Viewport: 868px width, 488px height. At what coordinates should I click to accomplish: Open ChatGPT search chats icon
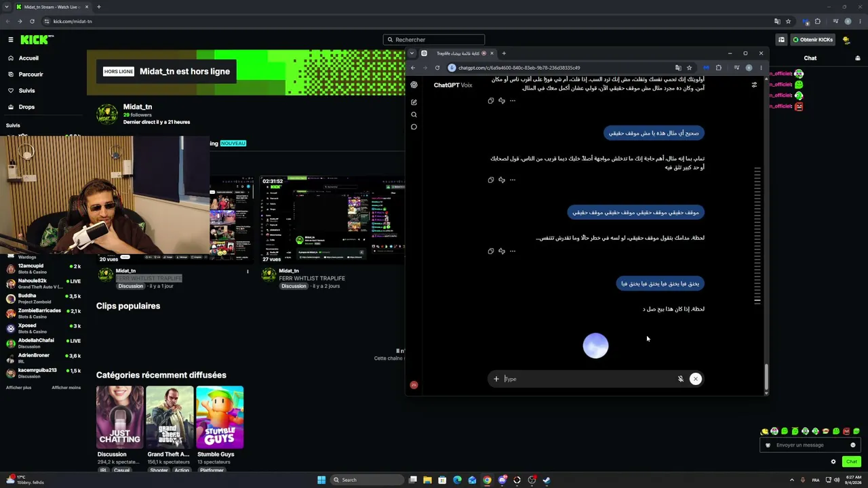coord(414,115)
